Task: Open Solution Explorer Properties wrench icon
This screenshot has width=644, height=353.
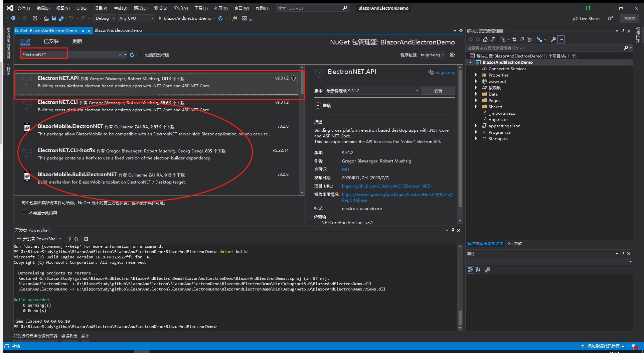Action: [x=553, y=39]
